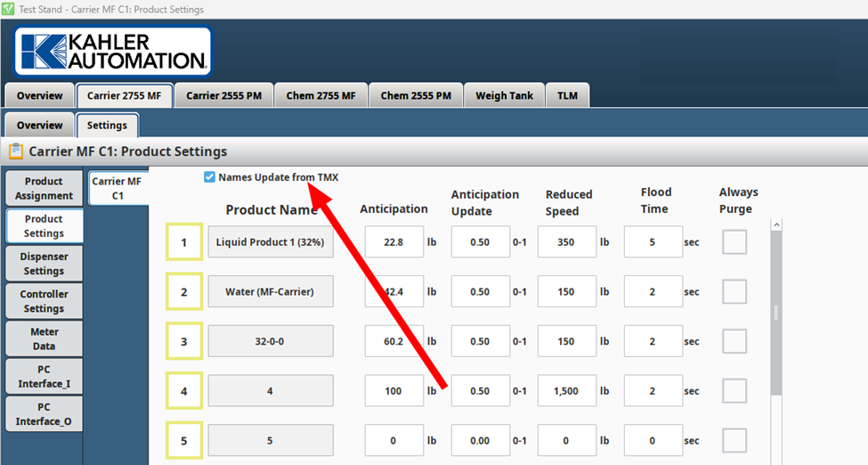Image resolution: width=868 pixels, height=465 pixels.
Task: Switch to Chem 2755 MF tab
Action: 320,96
